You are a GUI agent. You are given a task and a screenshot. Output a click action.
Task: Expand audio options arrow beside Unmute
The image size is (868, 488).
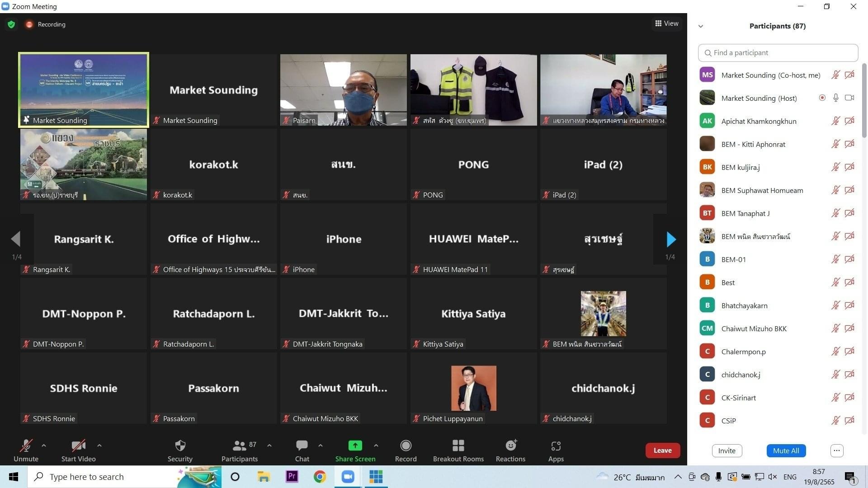[44, 446]
